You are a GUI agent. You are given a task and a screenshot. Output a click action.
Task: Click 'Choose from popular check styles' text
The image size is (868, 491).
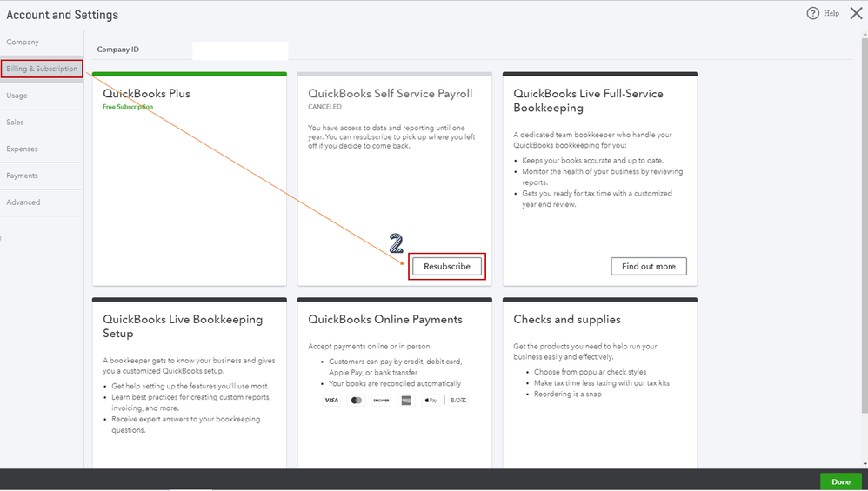click(x=590, y=372)
